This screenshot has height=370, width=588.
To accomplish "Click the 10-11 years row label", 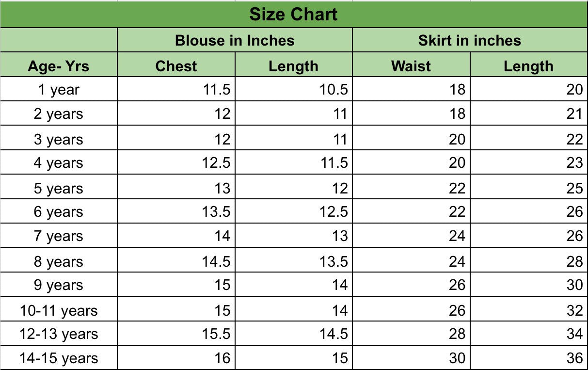I will pyautogui.click(x=59, y=310).
